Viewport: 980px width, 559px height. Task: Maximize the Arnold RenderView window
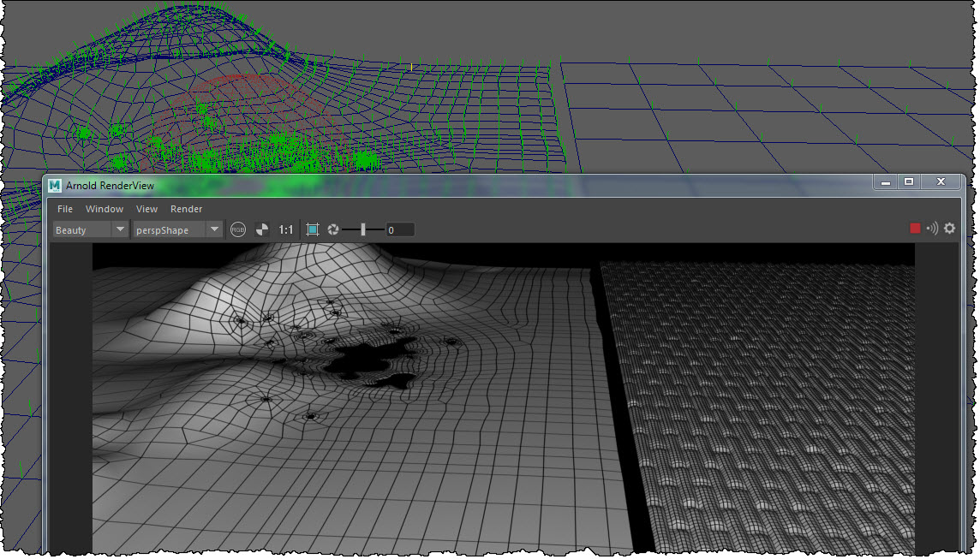(909, 181)
